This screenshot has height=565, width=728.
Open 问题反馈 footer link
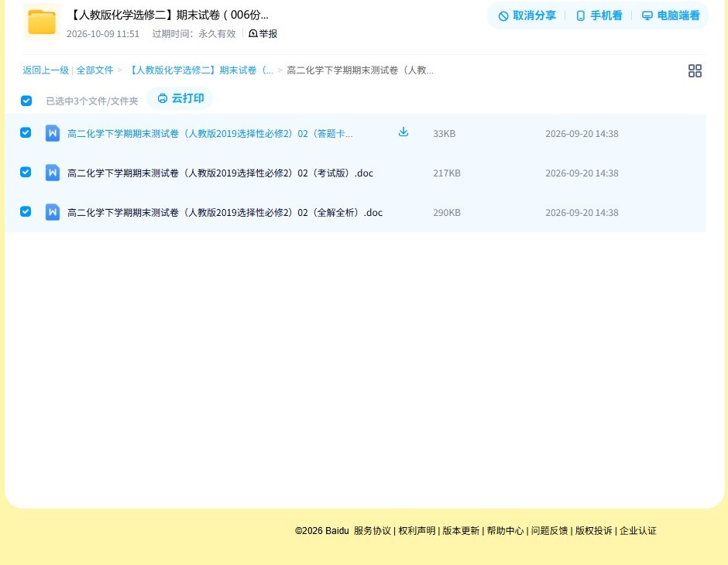point(550,531)
